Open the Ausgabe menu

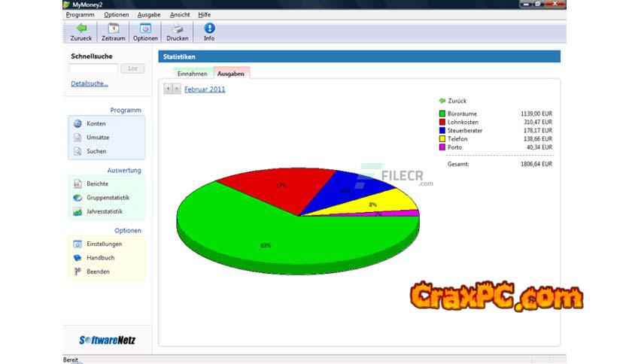(x=149, y=15)
